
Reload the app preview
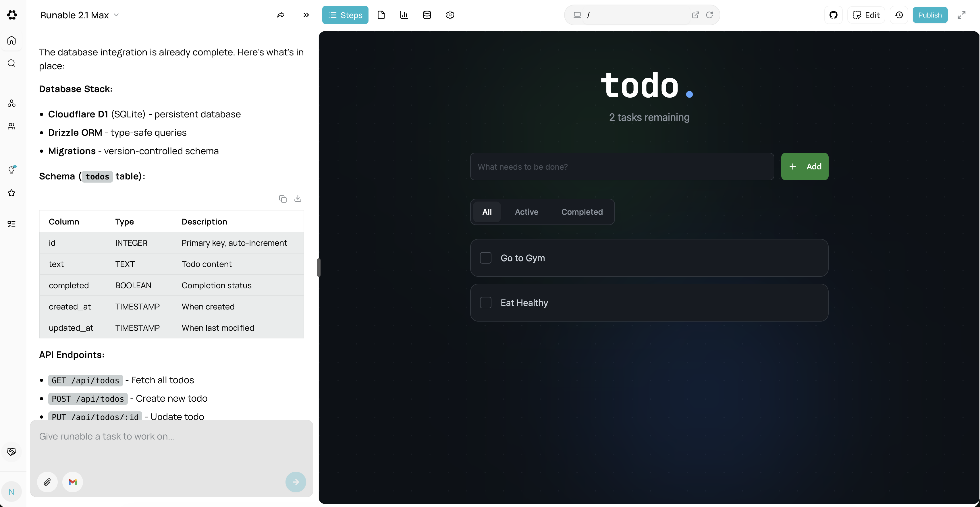coord(709,15)
